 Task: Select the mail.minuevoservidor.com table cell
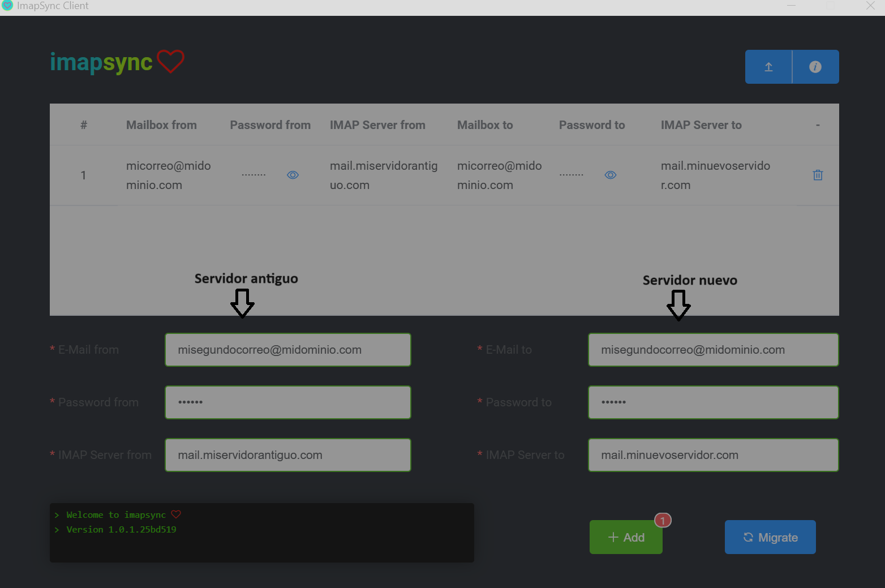click(x=715, y=175)
